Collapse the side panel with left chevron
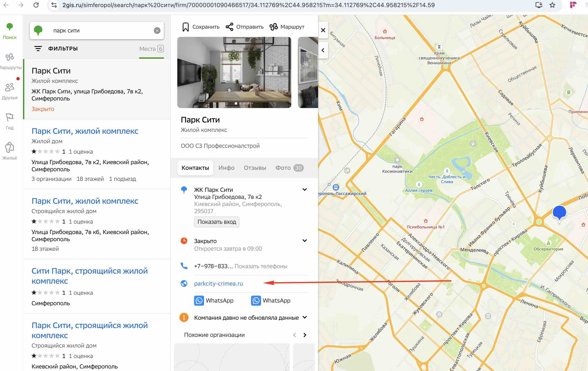This screenshot has height=371, width=588. [323, 50]
